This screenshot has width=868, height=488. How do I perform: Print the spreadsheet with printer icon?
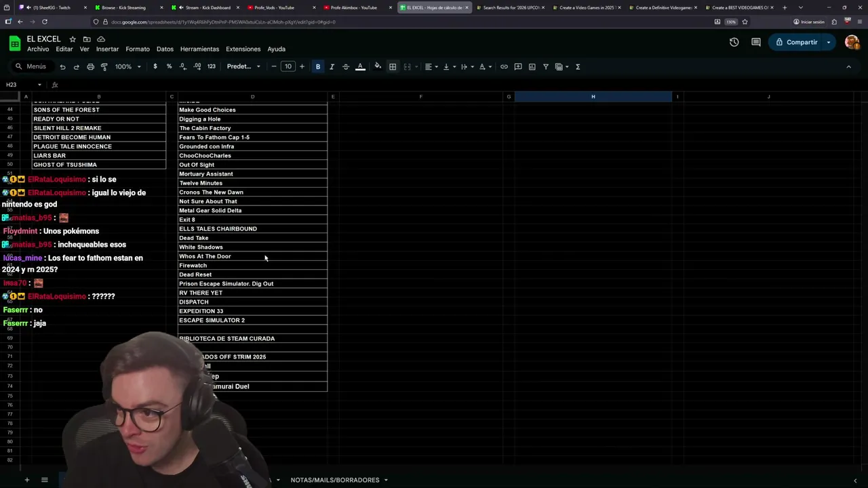90,66
